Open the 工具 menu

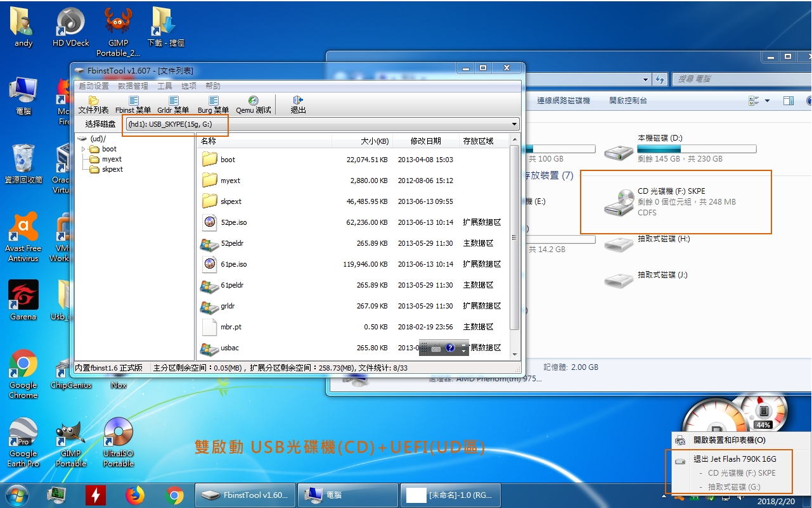point(165,86)
